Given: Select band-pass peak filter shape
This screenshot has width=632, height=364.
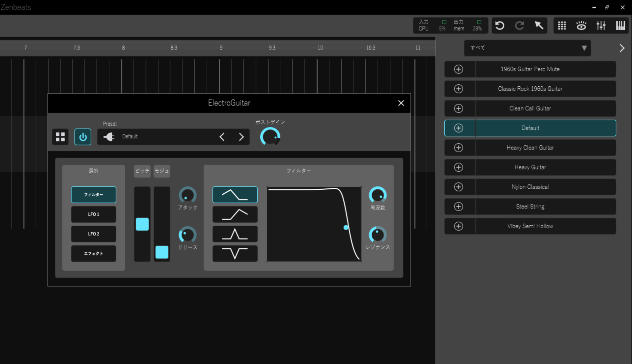Looking at the screenshot, I should 235,234.
